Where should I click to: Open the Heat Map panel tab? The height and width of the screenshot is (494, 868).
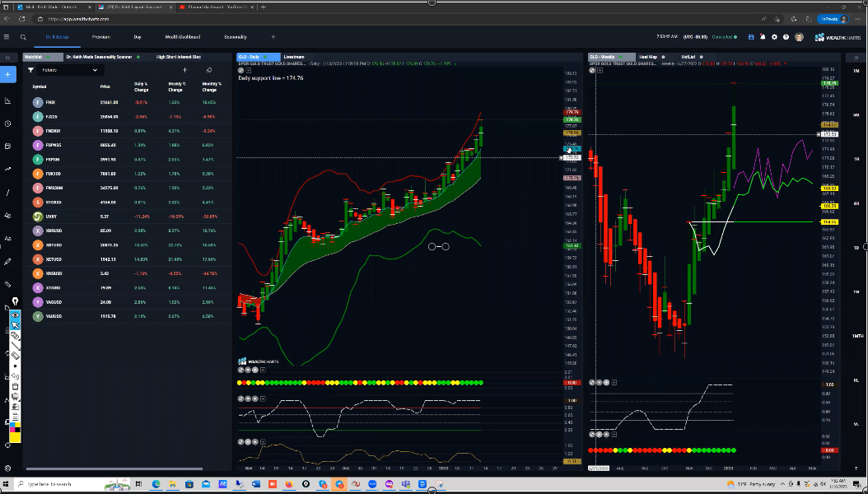(x=647, y=57)
